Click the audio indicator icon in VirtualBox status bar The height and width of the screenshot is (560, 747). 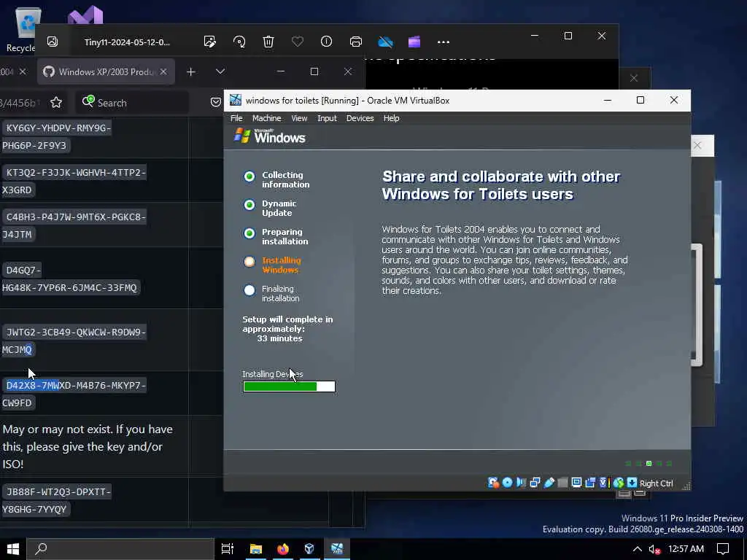point(521,483)
